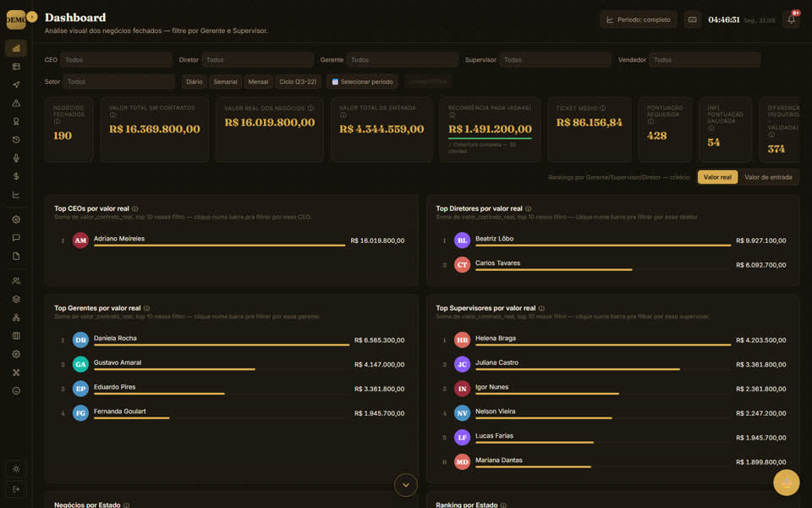Switch ranking criterion to Valor real

click(717, 177)
